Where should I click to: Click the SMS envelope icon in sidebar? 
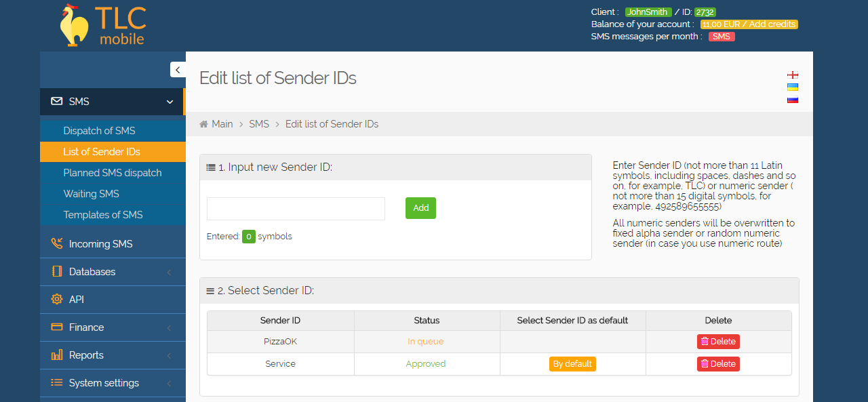click(57, 102)
